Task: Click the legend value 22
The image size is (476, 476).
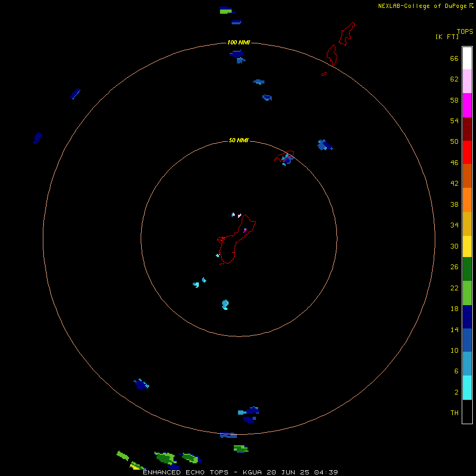Action: (454, 288)
